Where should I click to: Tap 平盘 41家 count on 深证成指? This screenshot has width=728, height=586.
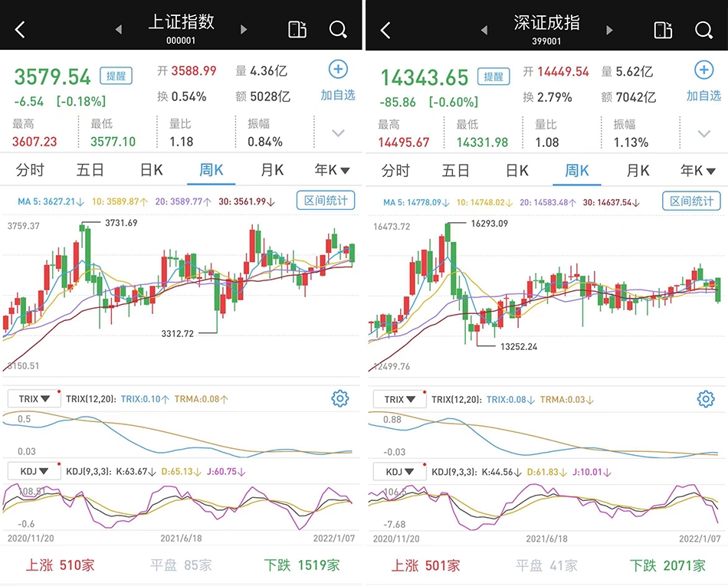coord(547,565)
